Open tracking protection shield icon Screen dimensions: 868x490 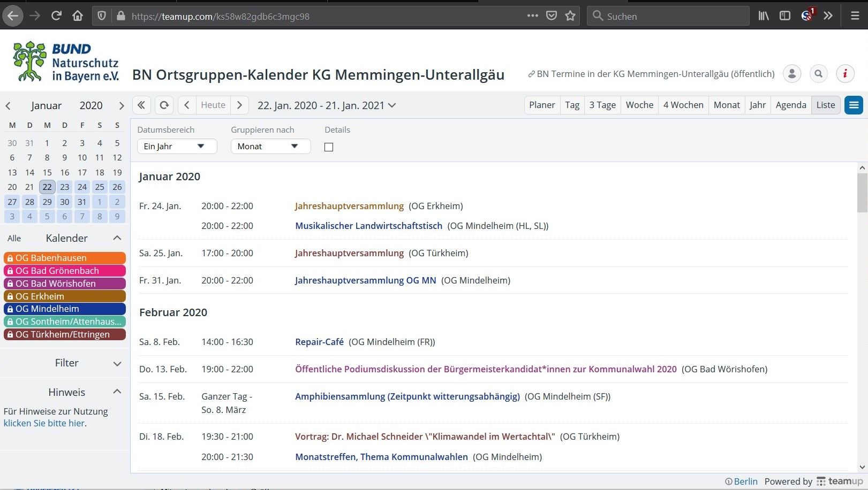[102, 16]
